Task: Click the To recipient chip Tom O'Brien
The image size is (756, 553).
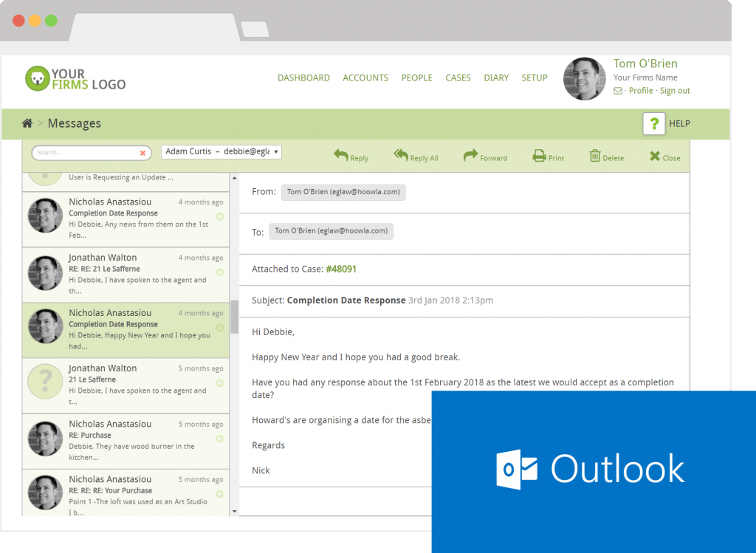Action: click(331, 231)
